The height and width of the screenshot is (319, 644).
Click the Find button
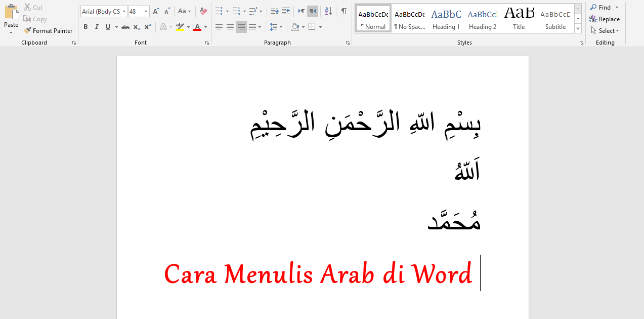pos(600,8)
